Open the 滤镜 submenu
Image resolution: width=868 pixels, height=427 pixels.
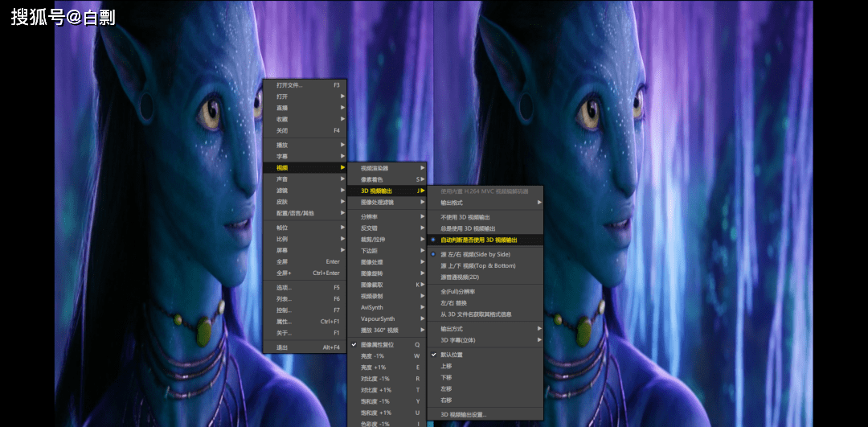305,191
